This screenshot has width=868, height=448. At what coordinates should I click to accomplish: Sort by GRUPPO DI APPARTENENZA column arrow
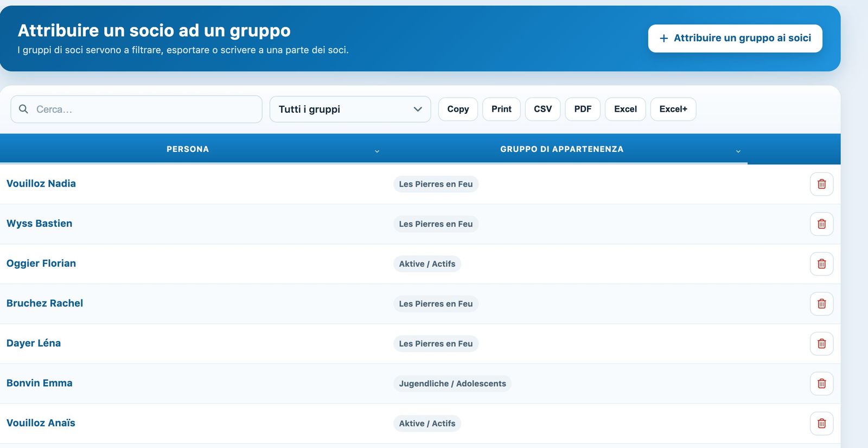click(738, 151)
